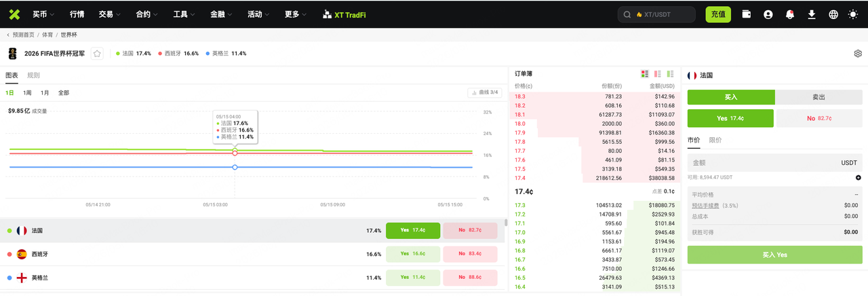Click Yes 16.6¢ in the 西班牙 row
The image size is (868, 296).
click(x=413, y=254)
